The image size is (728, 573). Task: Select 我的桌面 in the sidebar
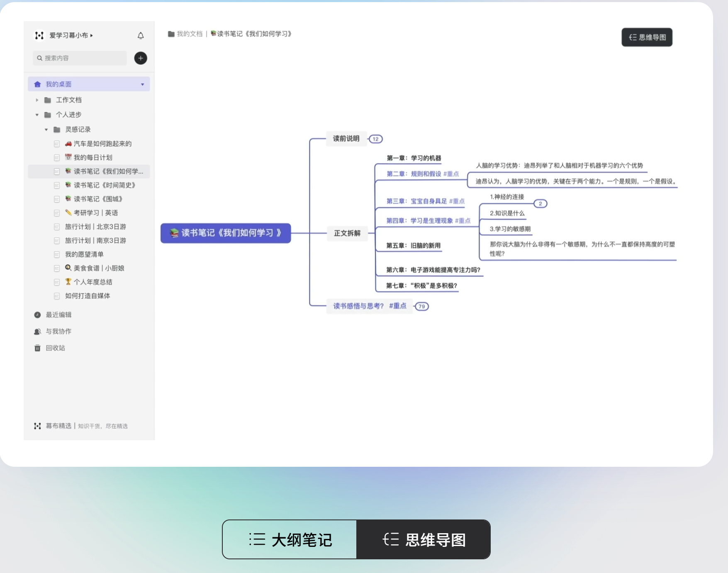pyautogui.click(x=89, y=84)
